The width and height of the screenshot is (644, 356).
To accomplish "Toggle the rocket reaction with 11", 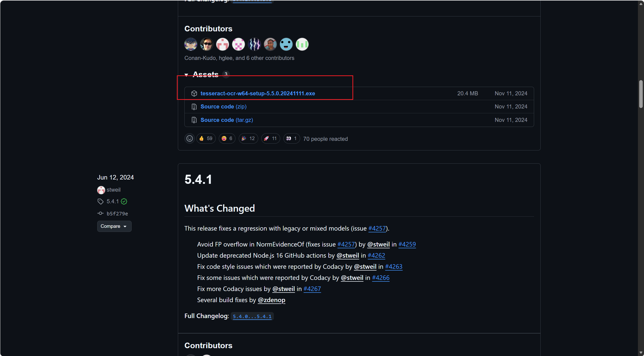I will coord(270,139).
